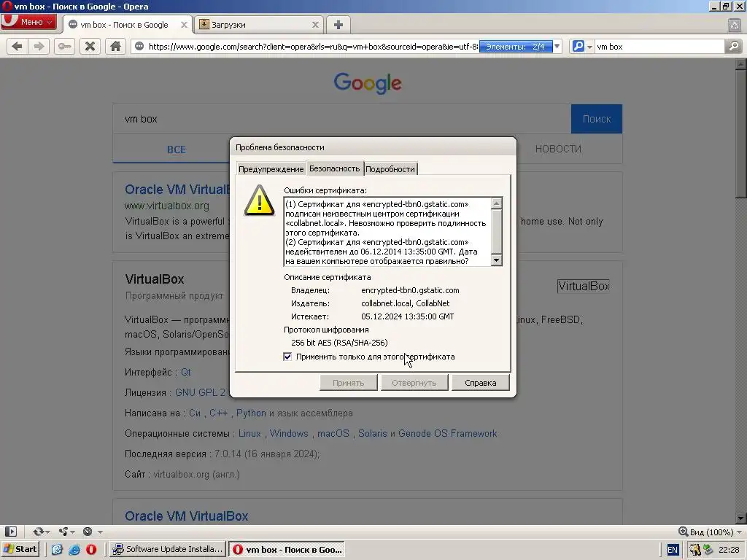Open Software Update Installation taskbar item

[168, 550]
